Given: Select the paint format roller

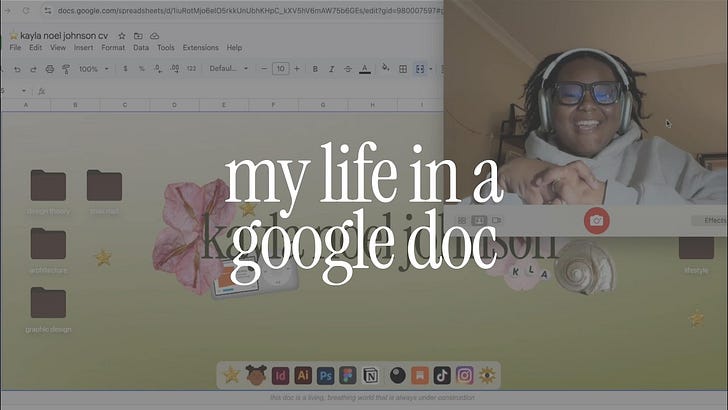Looking at the screenshot, I should coord(66,70).
